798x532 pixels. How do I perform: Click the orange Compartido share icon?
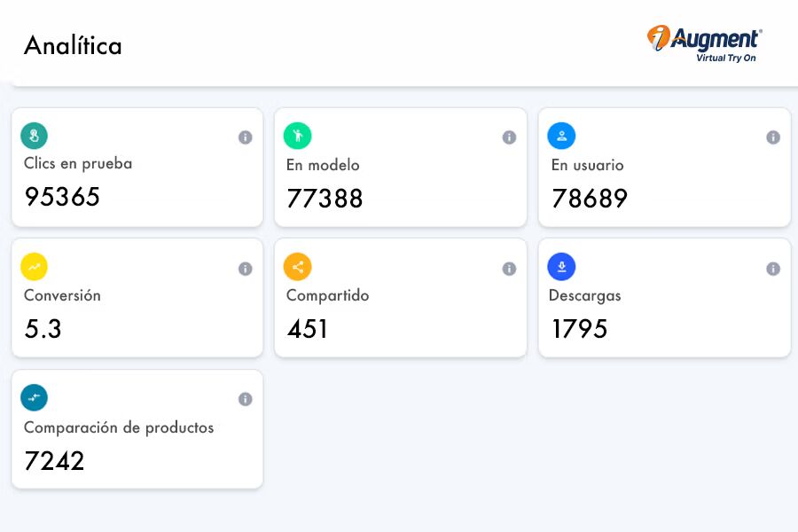click(x=297, y=267)
